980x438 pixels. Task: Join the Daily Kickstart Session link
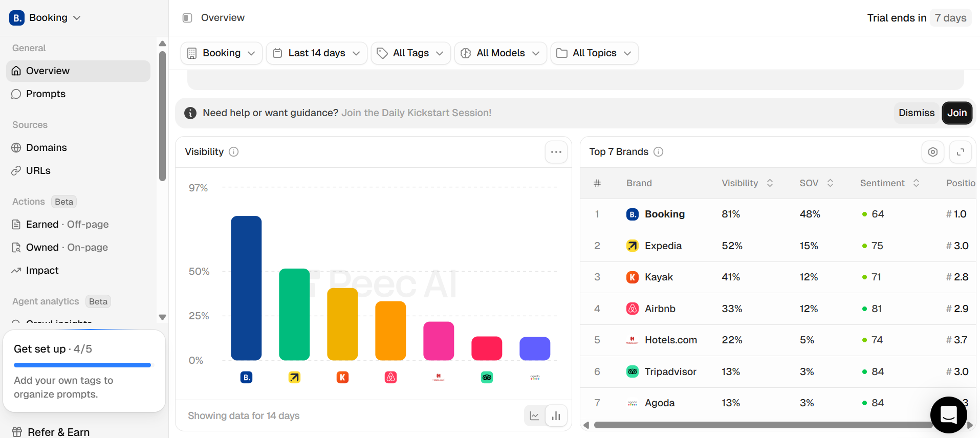point(416,113)
